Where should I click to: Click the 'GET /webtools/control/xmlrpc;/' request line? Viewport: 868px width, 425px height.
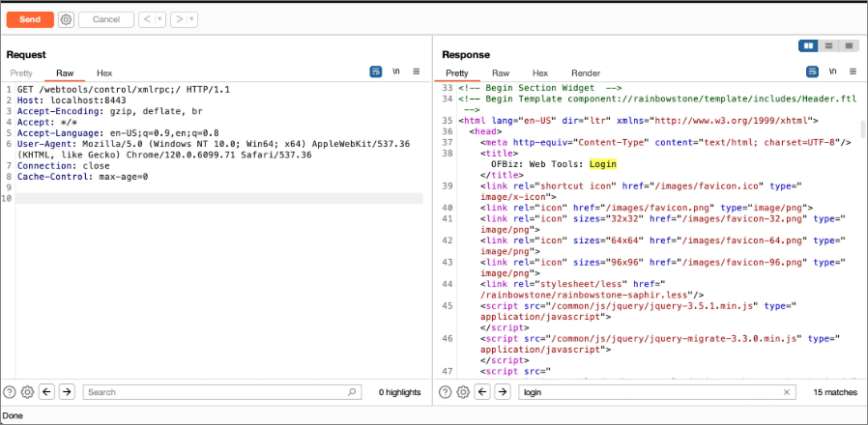[124, 89]
